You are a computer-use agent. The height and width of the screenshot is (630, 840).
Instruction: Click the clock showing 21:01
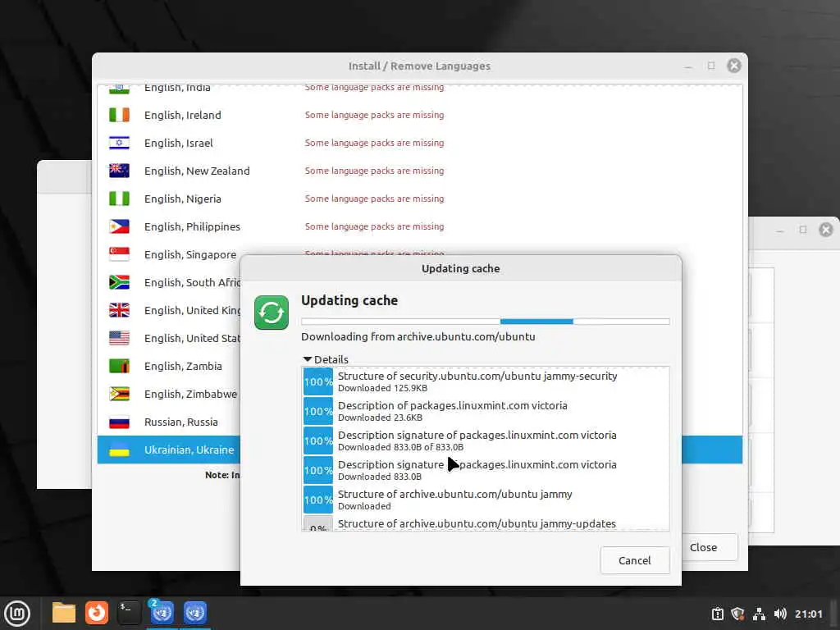[808, 614]
